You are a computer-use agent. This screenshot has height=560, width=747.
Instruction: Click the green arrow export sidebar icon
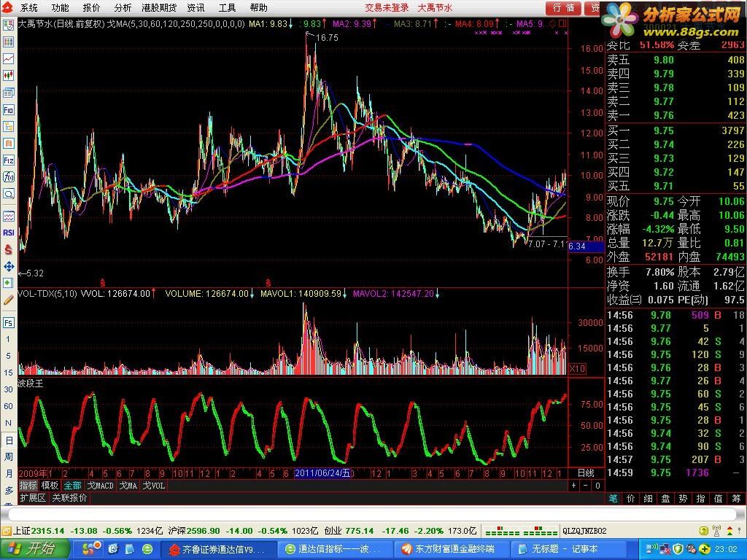9,284
